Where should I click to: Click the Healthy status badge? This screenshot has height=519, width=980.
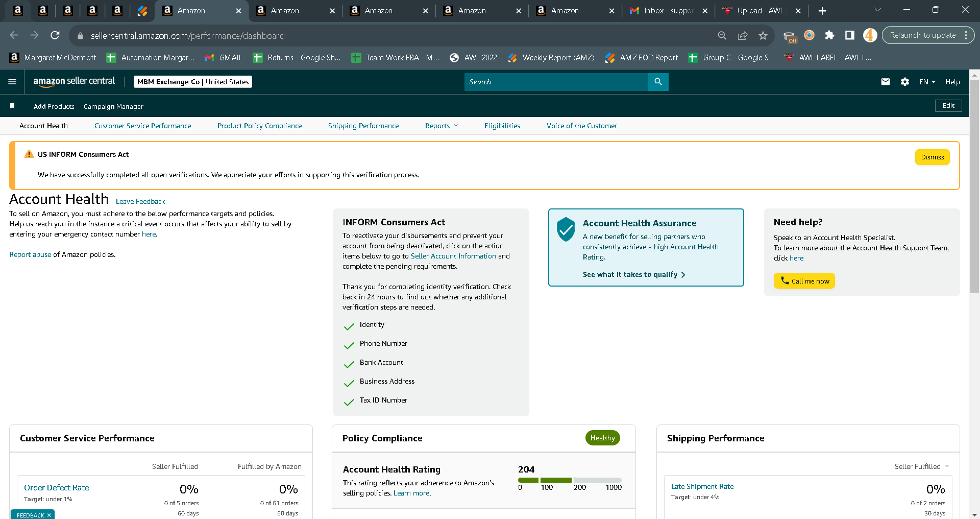tap(602, 438)
